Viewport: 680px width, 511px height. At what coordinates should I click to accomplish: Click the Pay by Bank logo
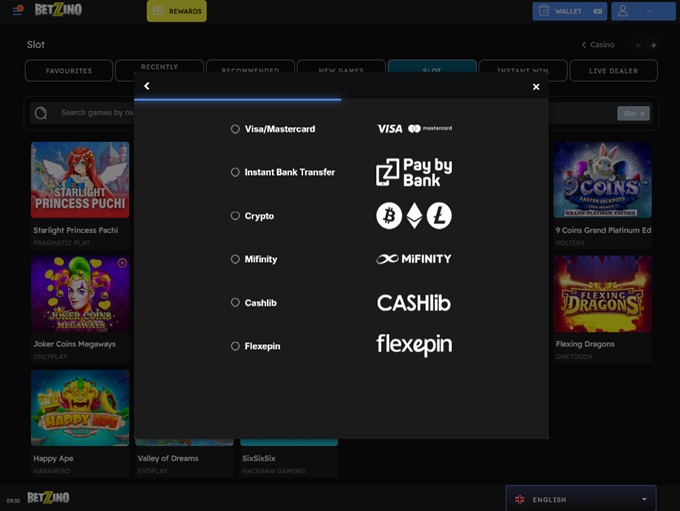(413, 172)
